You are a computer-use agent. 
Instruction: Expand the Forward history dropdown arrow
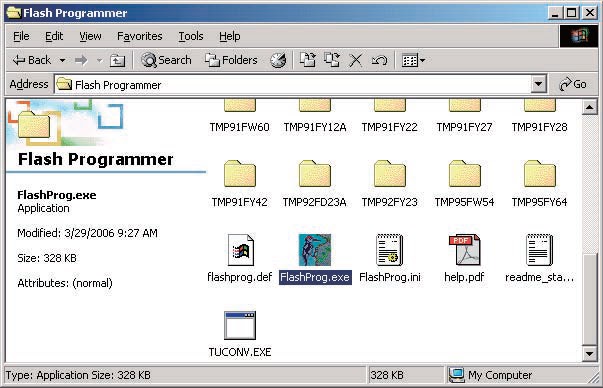click(100, 60)
